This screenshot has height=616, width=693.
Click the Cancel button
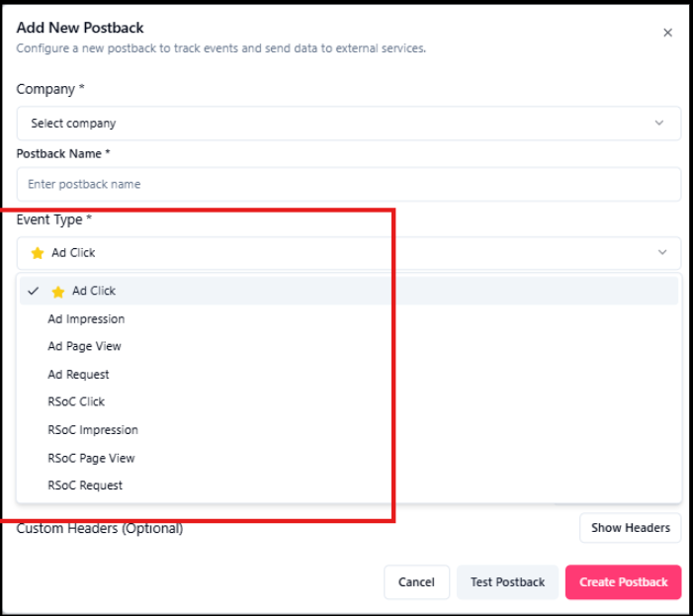click(x=416, y=582)
